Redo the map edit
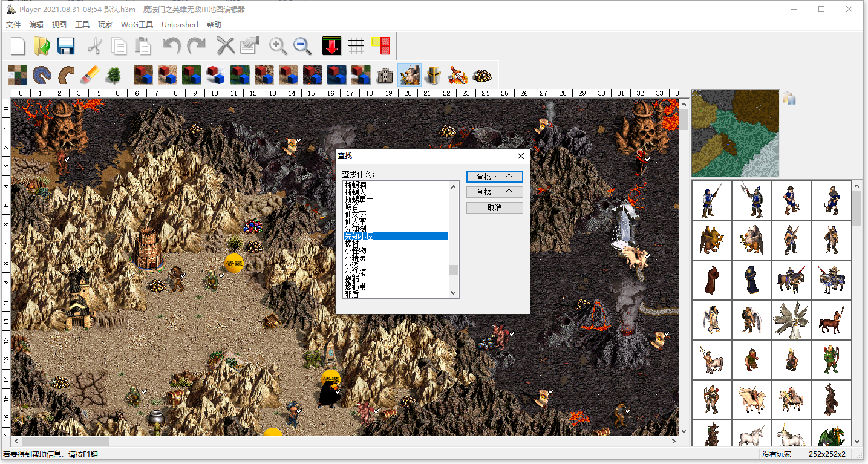Screen dimensions: 868x464 (196, 46)
